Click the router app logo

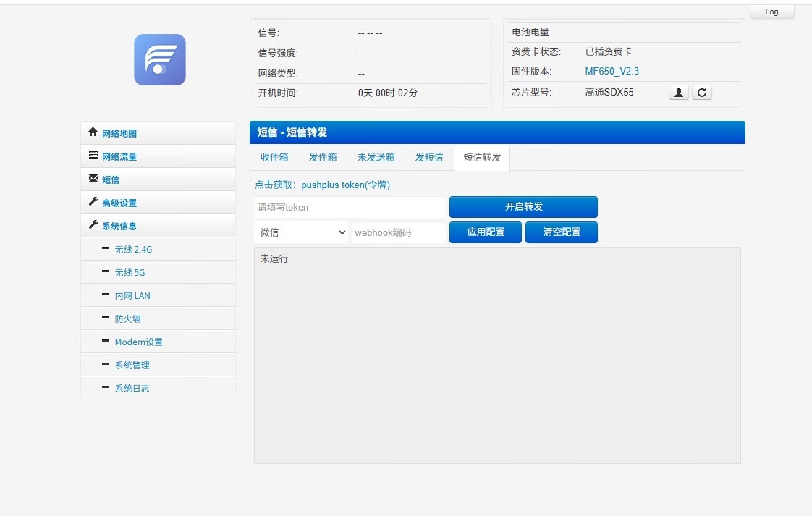coord(160,60)
